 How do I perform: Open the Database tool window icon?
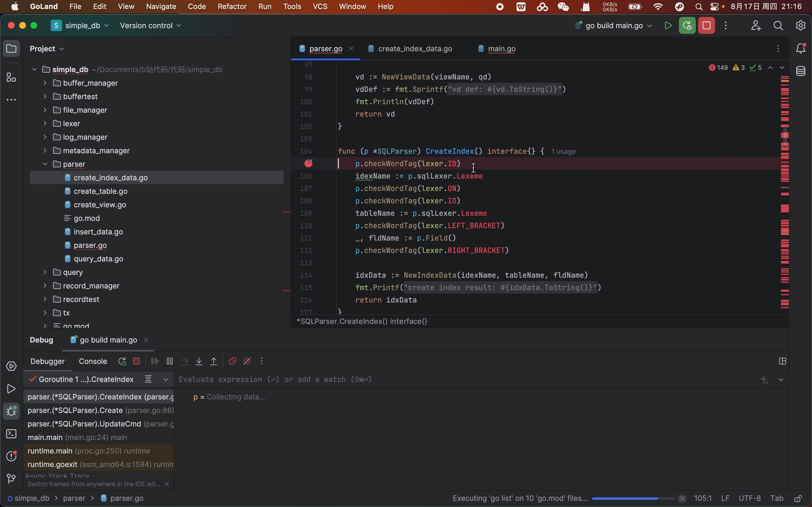pyautogui.click(x=801, y=71)
